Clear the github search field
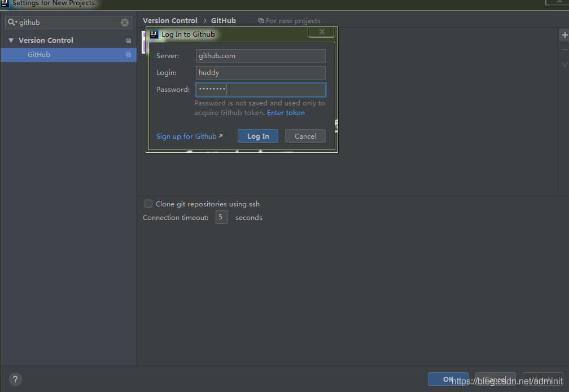Viewport: 569px width, 392px height. click(124, 23)
